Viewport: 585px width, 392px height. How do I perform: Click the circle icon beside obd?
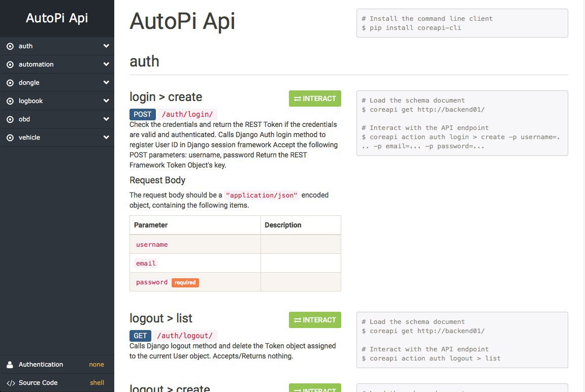pyautogui.click(x=10, y=119)
